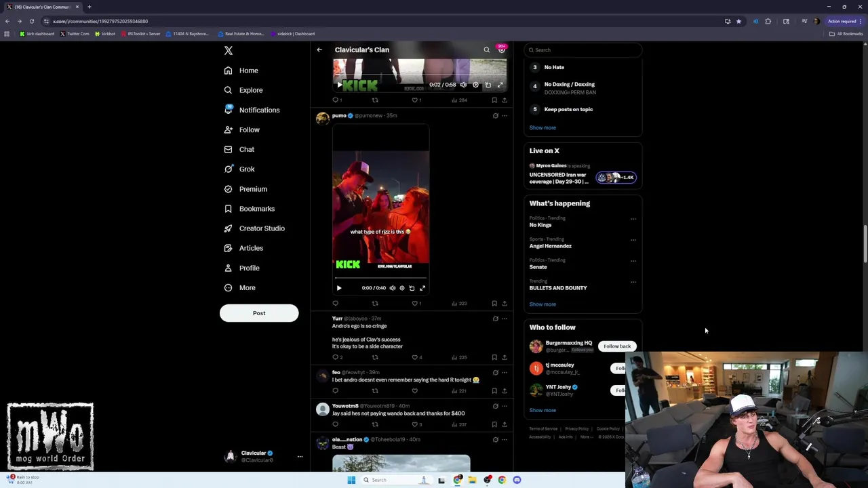Show more community rules
868x488 pixels.
tap(542, 127)
